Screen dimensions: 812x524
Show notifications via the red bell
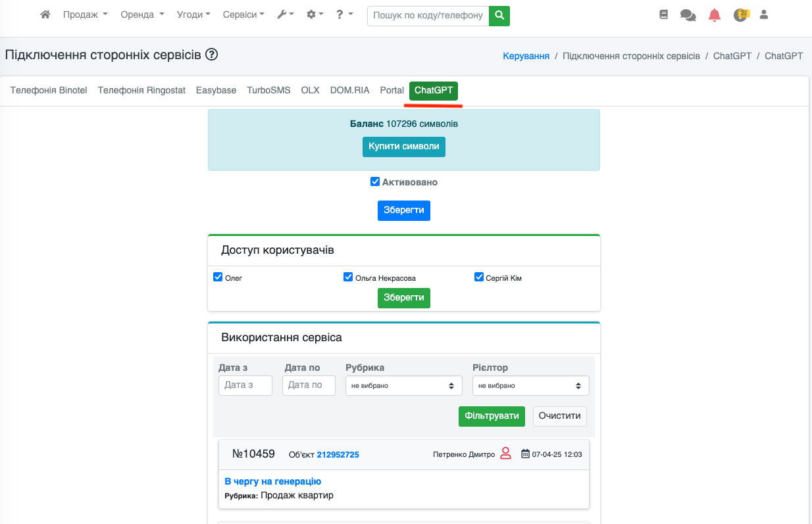click(x=714, y=15)
